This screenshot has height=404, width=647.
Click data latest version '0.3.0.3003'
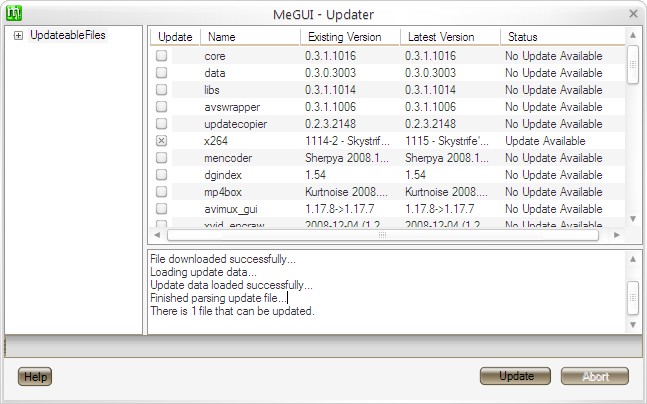[x=430, y=73]
